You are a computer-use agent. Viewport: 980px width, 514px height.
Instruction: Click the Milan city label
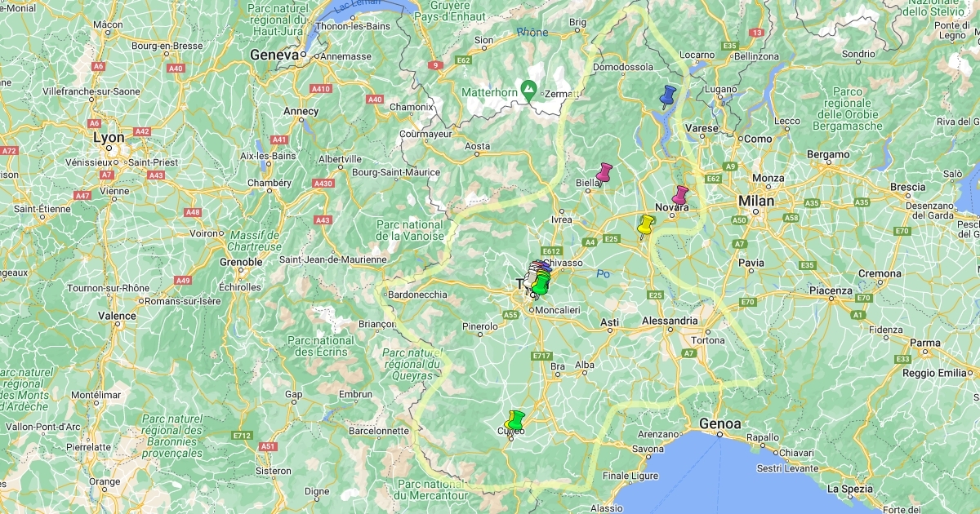(755, 201)
